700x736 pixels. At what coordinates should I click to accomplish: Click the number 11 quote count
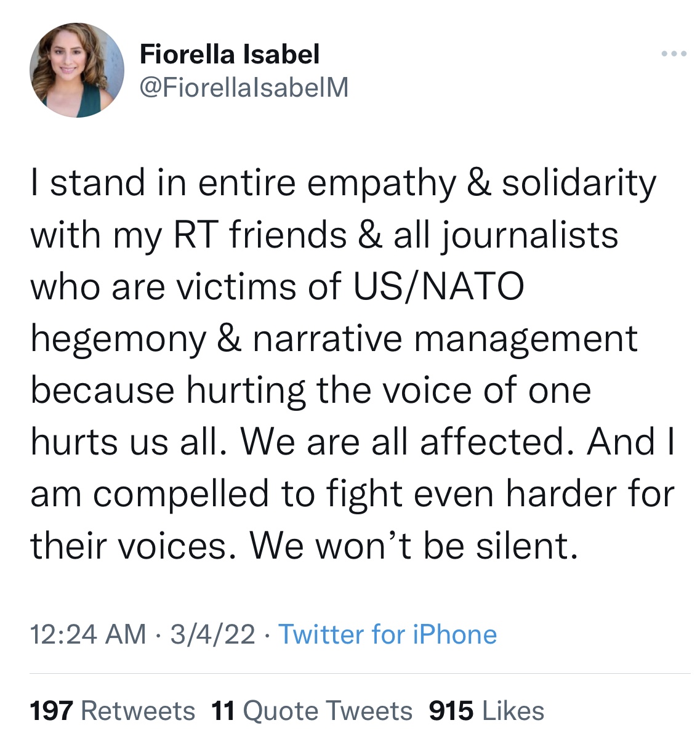tap(223, 711)
